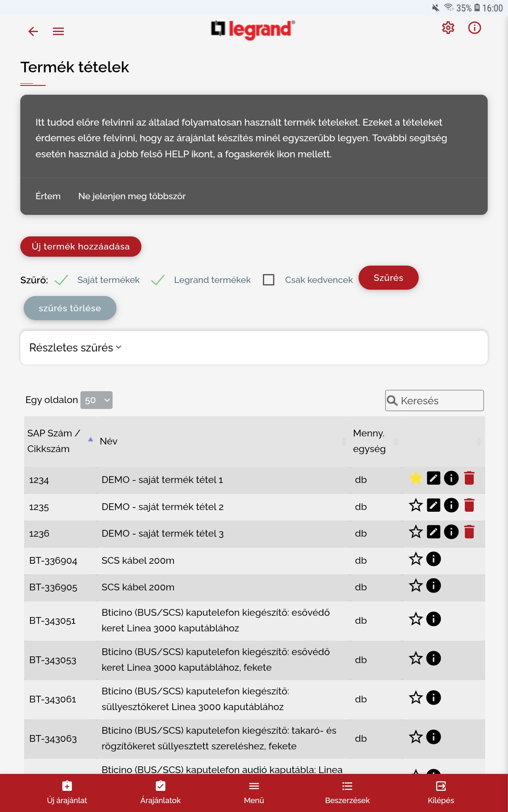Dismiss the notice by clicking Értem
Viewport: 508px width, 812px height.
tap(48, 196)
